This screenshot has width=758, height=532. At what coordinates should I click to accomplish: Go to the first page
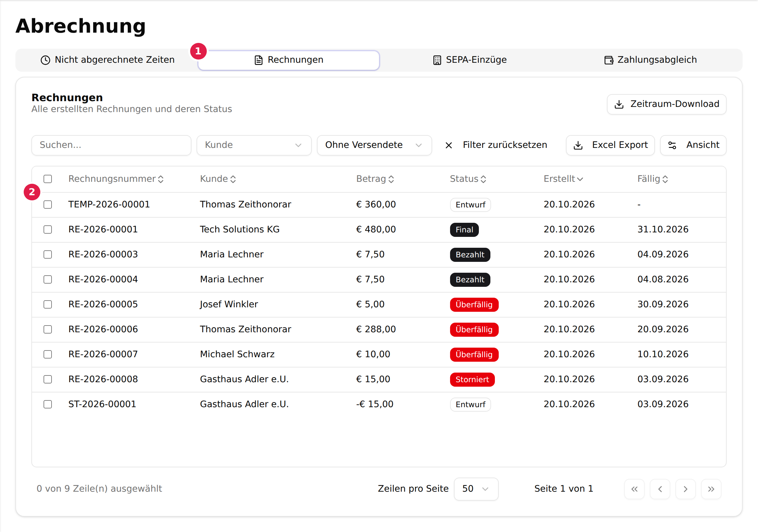click(x=634, y=489)
